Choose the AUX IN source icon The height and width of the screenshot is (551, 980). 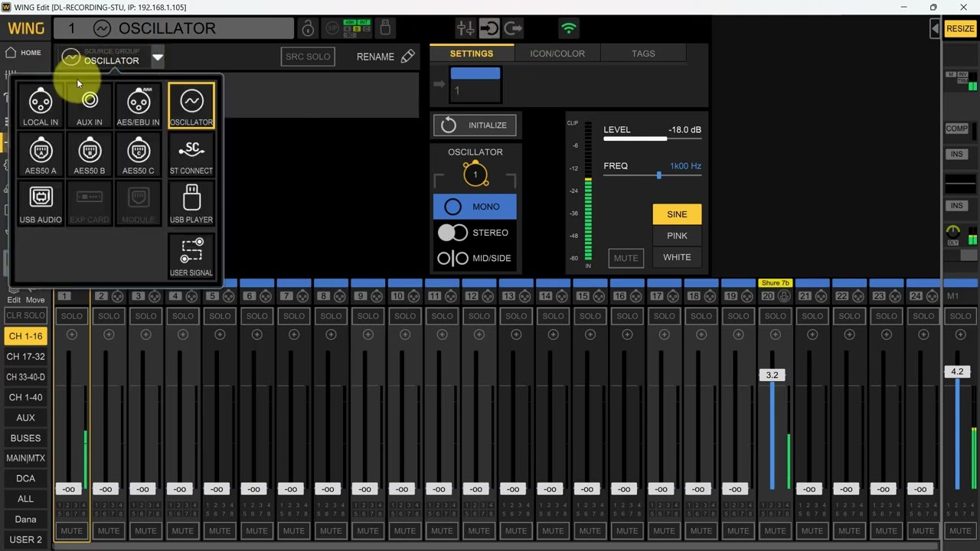point(90,106)
